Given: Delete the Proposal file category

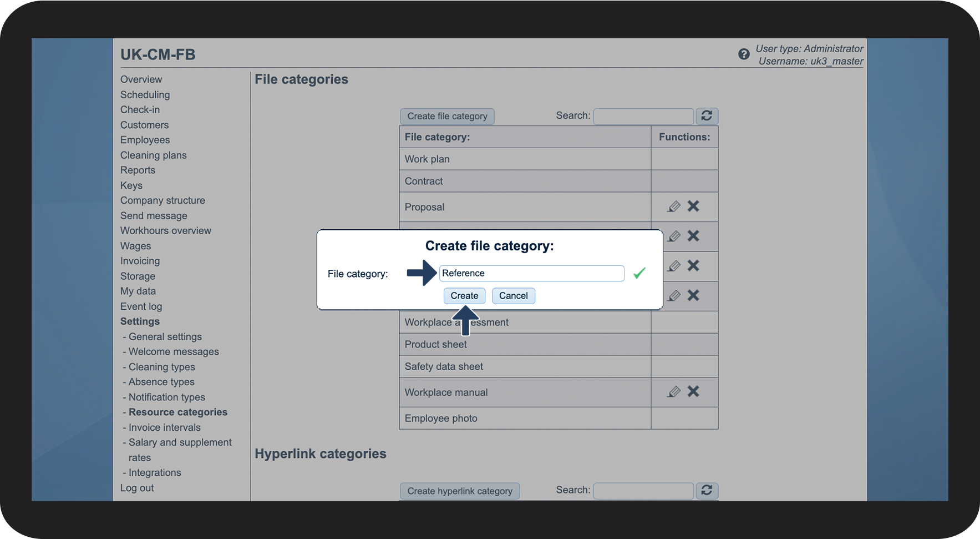Looking at the screenshot, I should tap(693, 206).
